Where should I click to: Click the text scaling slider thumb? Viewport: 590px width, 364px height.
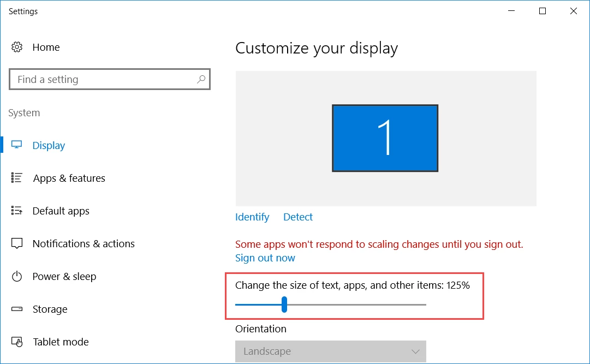click(x=284, y=305)
